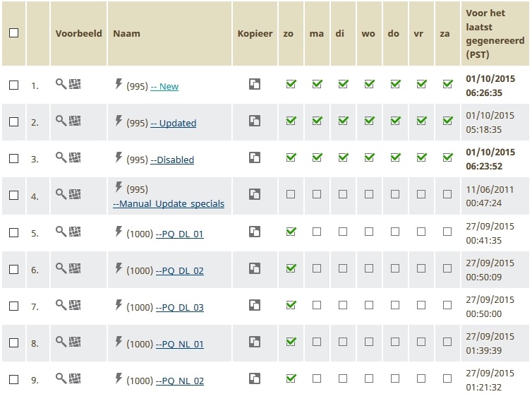
Task: Click the copy icon for --PQ_DL_01 row
Action: point(255,232)
